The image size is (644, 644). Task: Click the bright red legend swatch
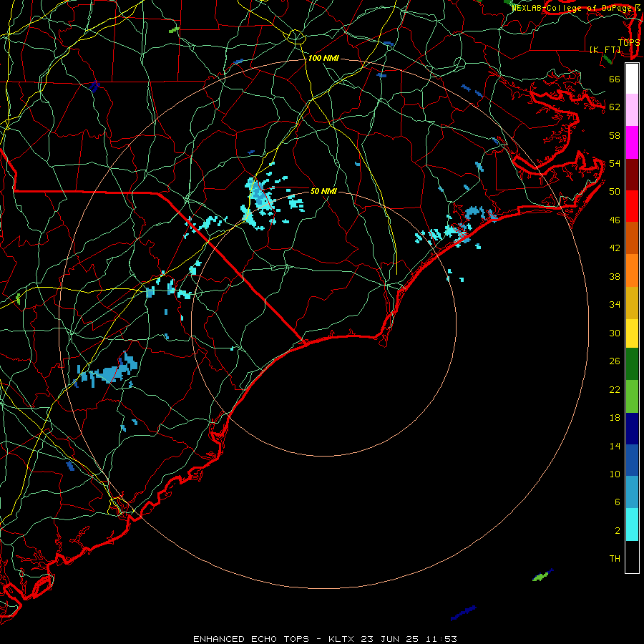tap(632, 206)
